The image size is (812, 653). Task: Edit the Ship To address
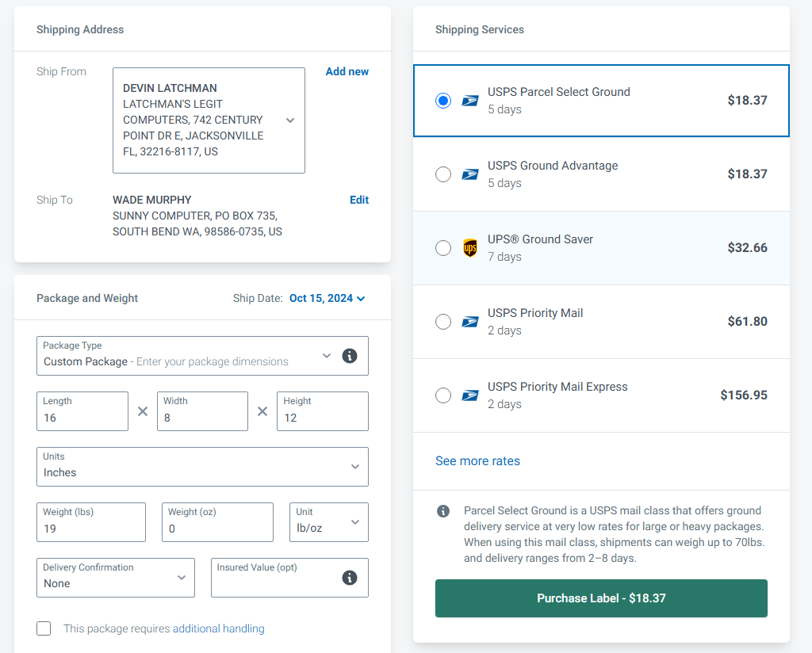tap(359, 200)
